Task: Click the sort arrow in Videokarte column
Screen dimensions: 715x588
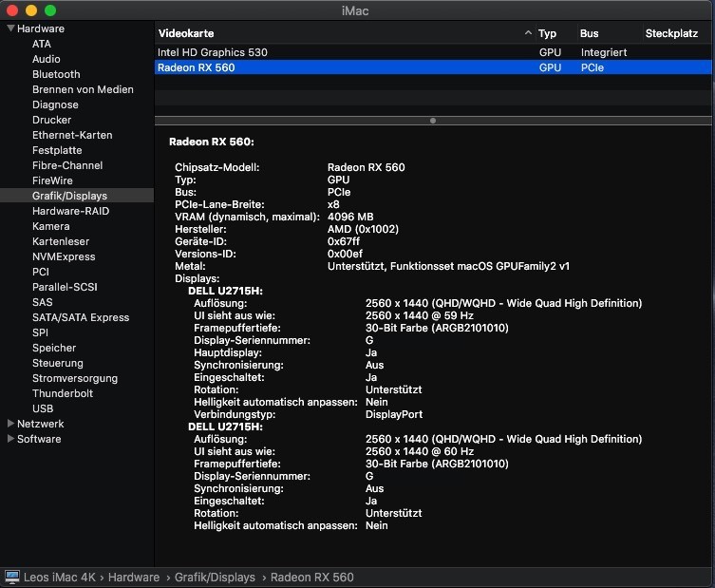Action: pos(528,33)
